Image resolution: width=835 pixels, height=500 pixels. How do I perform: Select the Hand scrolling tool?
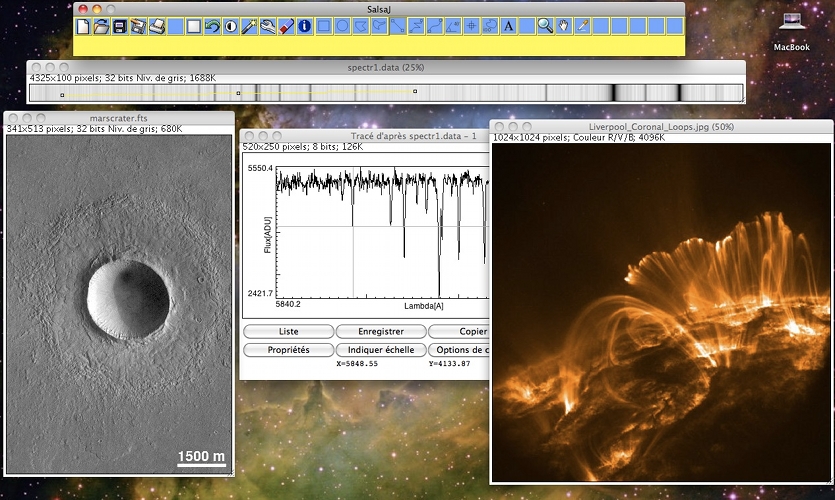[x=563, y=27]
